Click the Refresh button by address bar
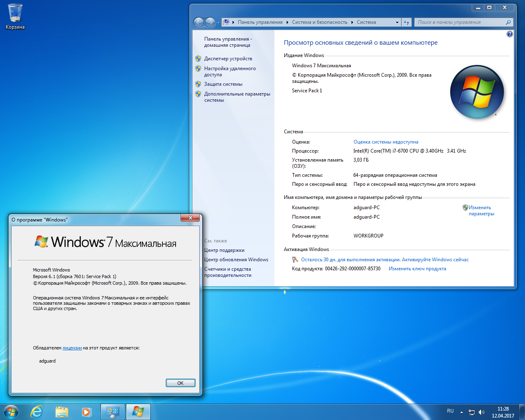 tap(406, 22)
